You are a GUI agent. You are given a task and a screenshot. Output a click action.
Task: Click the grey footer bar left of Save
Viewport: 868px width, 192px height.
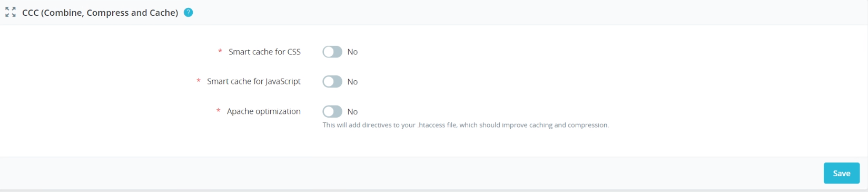pyautogui.click(x=411, y=173)
